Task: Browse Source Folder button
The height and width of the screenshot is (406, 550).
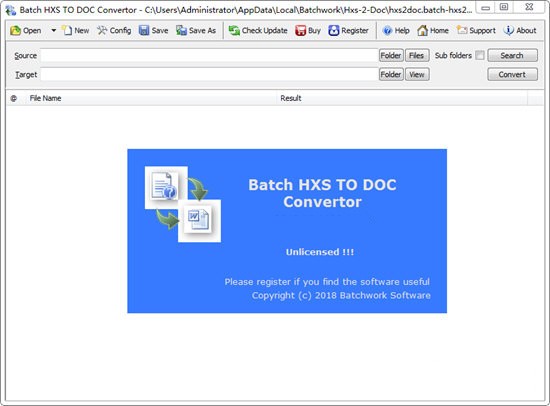Action: pos(391,55)
